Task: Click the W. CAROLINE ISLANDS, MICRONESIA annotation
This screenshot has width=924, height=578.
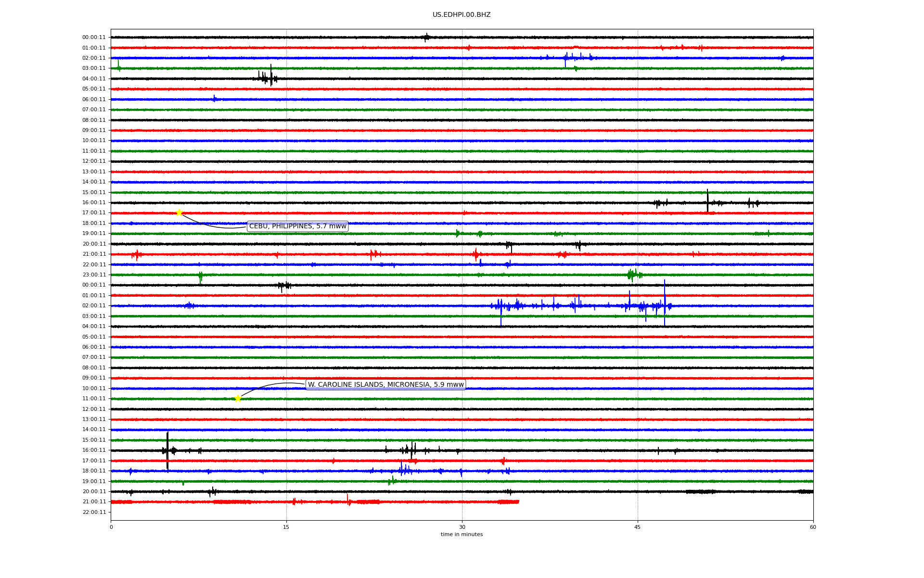Action: coord(385,384)
